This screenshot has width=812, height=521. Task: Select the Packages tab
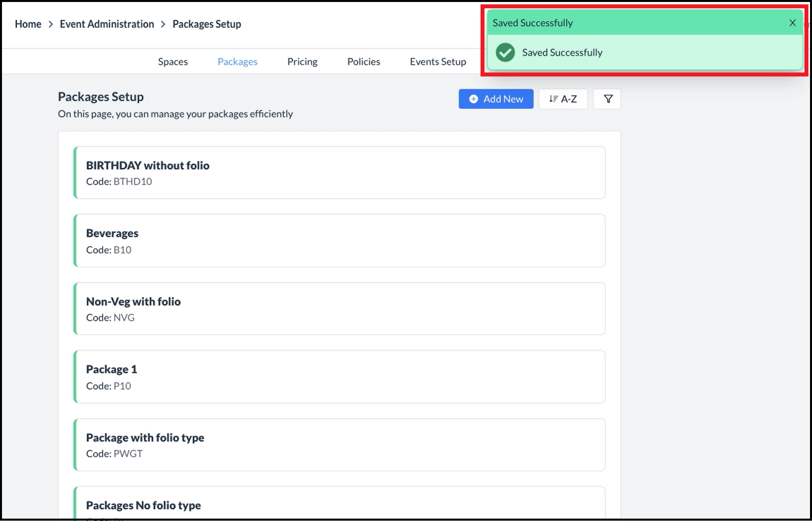click(x=237, y=62)
